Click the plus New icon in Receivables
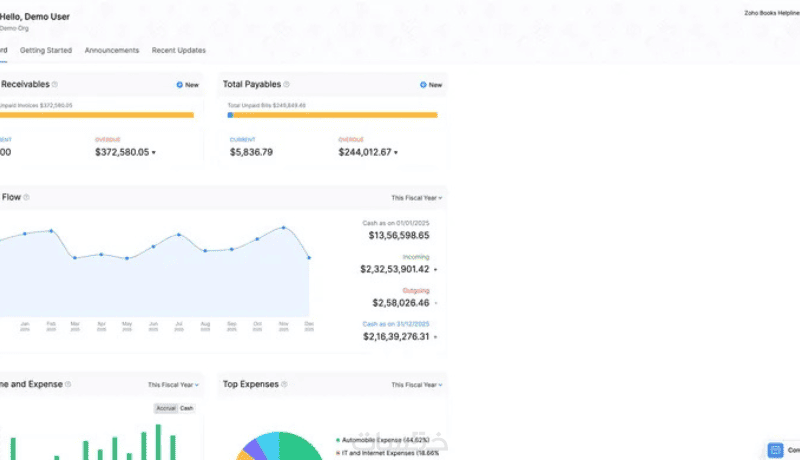800x460 pixels. click(x=180, y=85)
